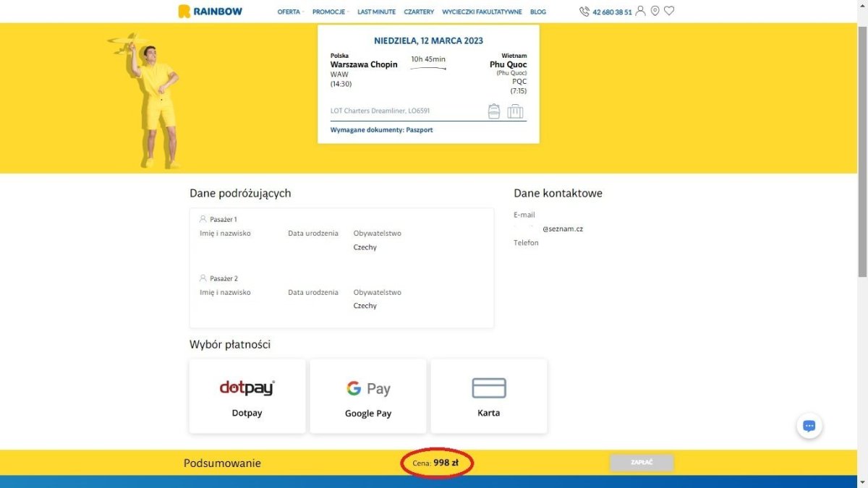This screenshot has width=868, height=488.
Task: Open the Last Minute menu item
Action: 376,12
